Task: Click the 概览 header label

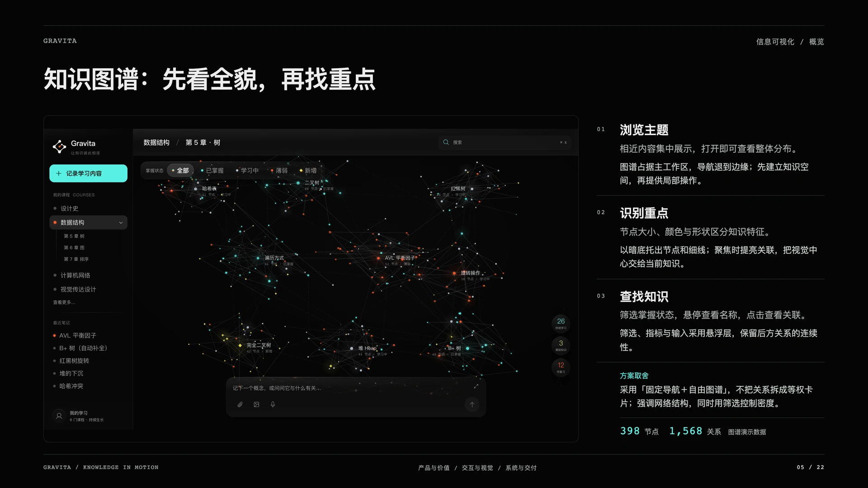Action: coord(816,42)
